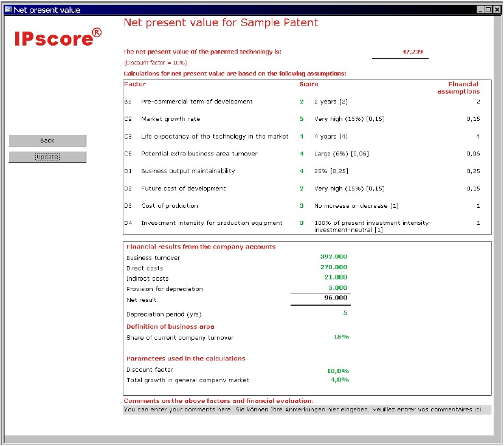Click the net present value result 47.239

pos(412,52)
